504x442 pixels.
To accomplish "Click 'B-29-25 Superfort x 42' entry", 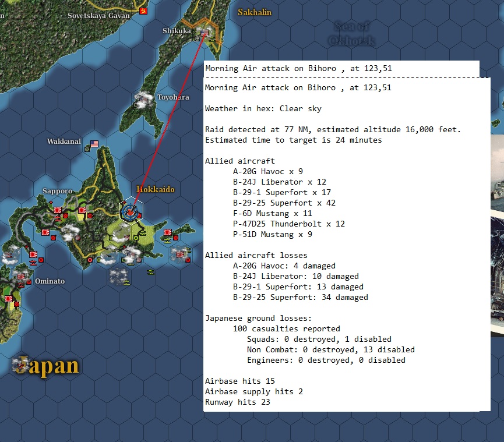I will pos(284,203).
